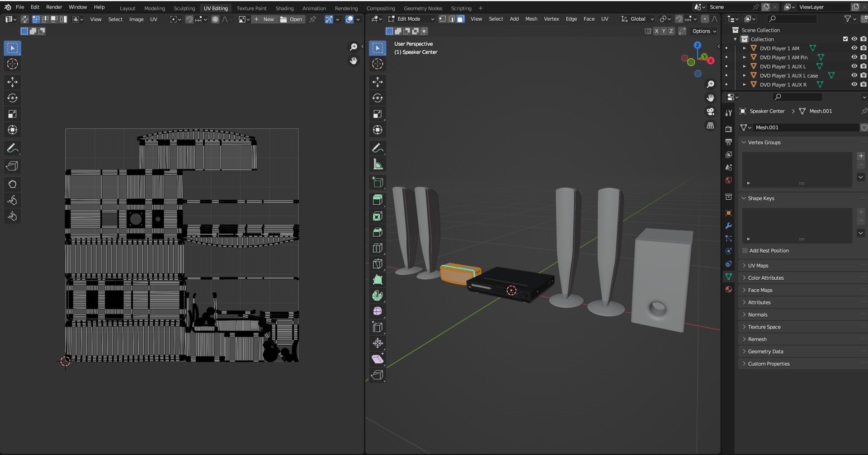Enable the Add Rest Position checkbox
Screen dimensions: 868x455
pos(745,251)
